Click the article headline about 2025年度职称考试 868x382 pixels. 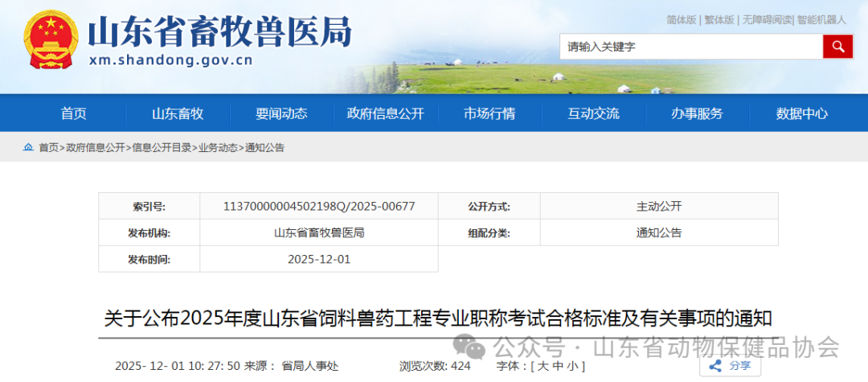coord(438,318)
